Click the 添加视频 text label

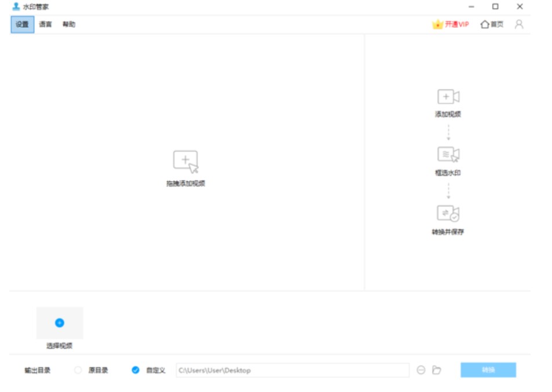click(x=448, y=114)
